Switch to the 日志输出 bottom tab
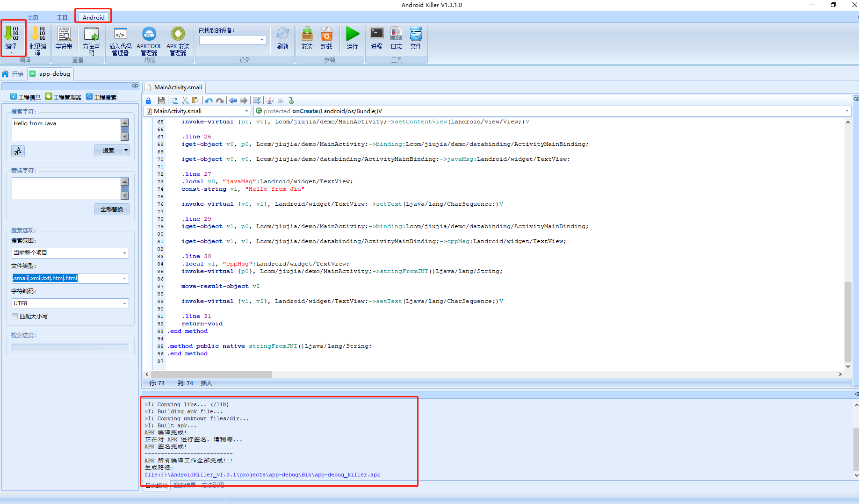 pyautogui.click(x=157, y=486)
